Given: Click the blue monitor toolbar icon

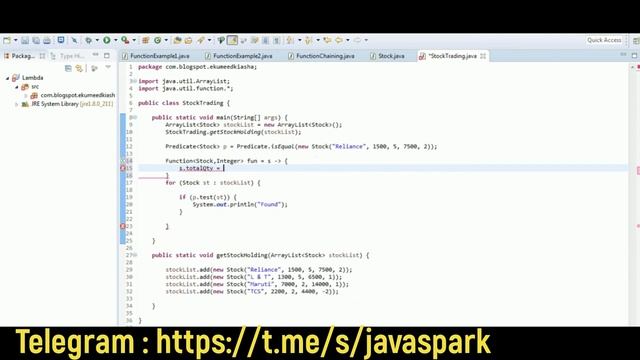Looking at the screenshot, I should point(61,40).
